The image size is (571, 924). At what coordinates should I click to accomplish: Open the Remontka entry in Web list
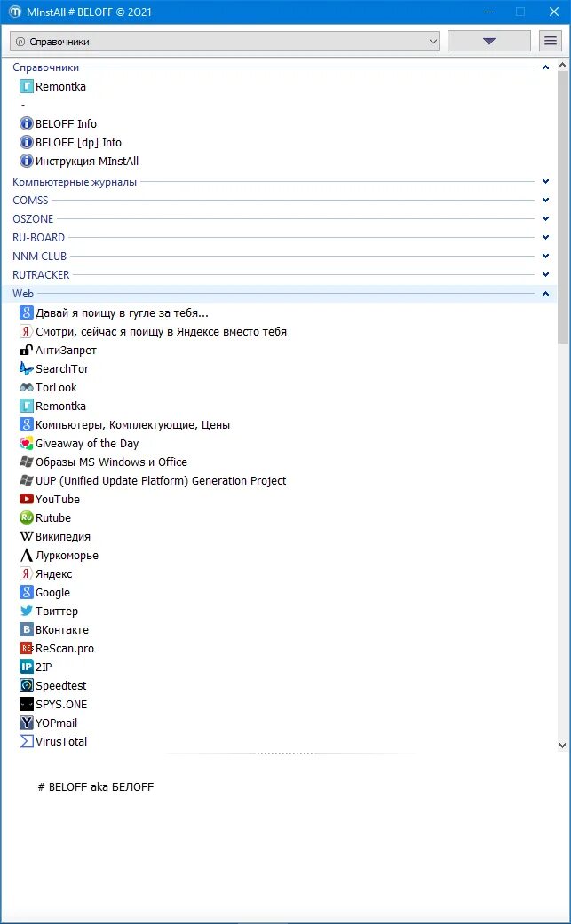click(60, 406)
